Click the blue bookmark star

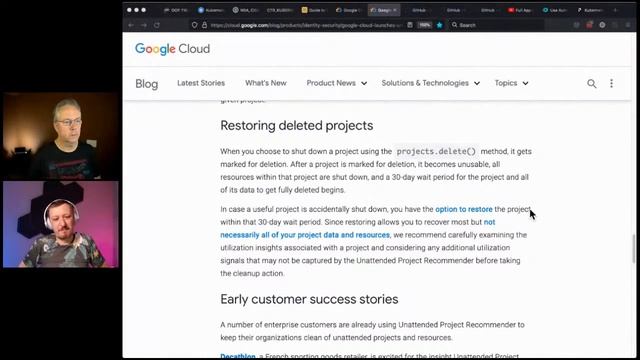pyautogui.click(x=440, y=25)
